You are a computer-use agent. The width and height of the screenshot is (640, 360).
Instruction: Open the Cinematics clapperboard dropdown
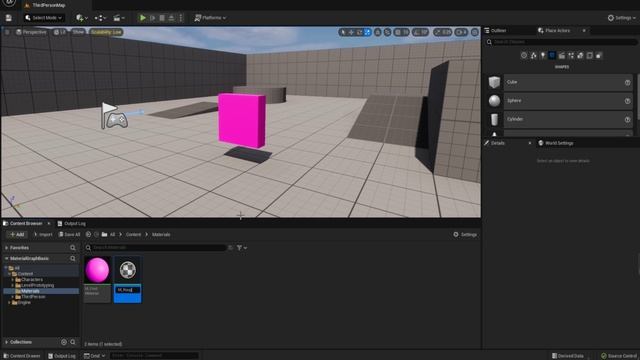tap(119, 18)
